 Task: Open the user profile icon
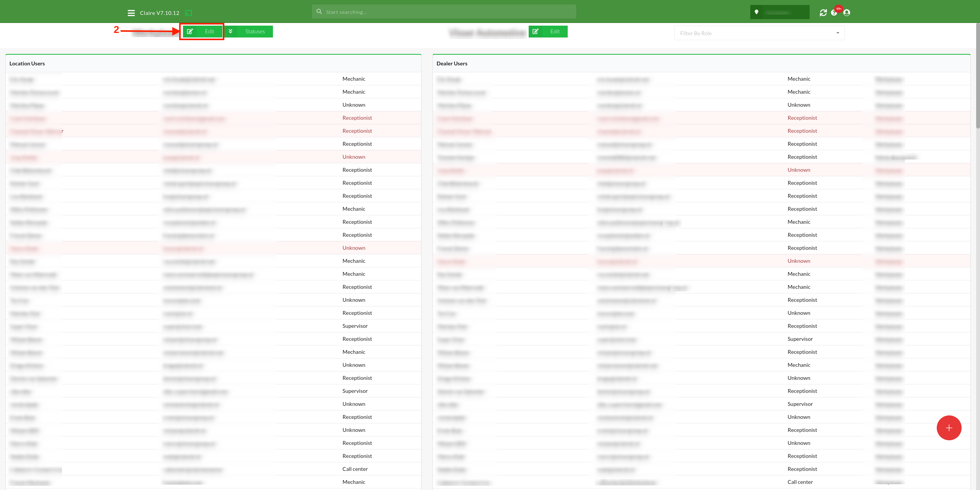[x=847, y=13]
